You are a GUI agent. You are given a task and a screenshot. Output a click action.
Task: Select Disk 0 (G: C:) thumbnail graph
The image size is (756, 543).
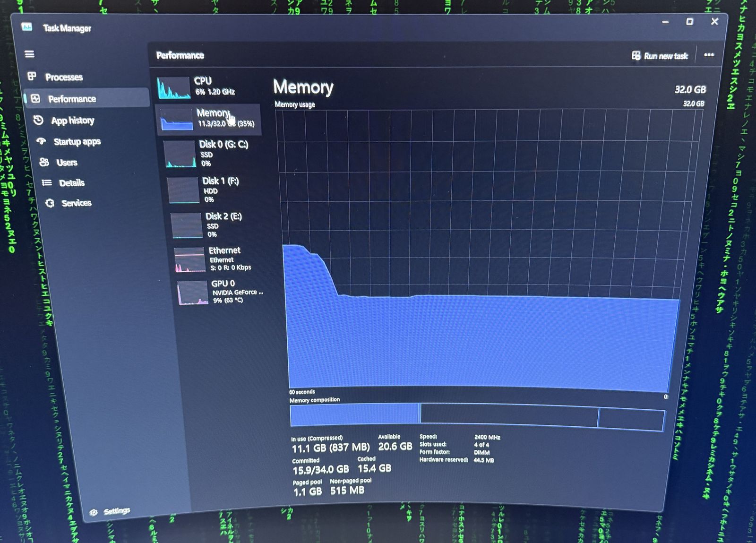pos(180,154)
